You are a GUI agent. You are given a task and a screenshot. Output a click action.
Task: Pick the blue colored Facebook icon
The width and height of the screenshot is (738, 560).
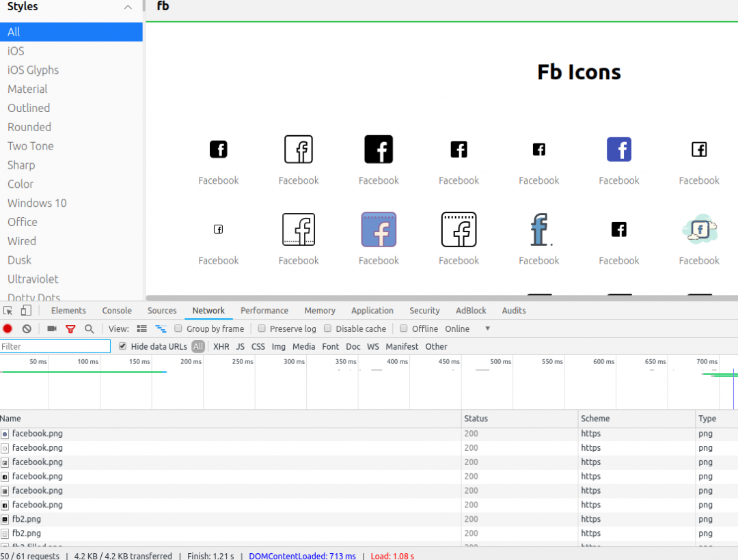pos(619,150)
